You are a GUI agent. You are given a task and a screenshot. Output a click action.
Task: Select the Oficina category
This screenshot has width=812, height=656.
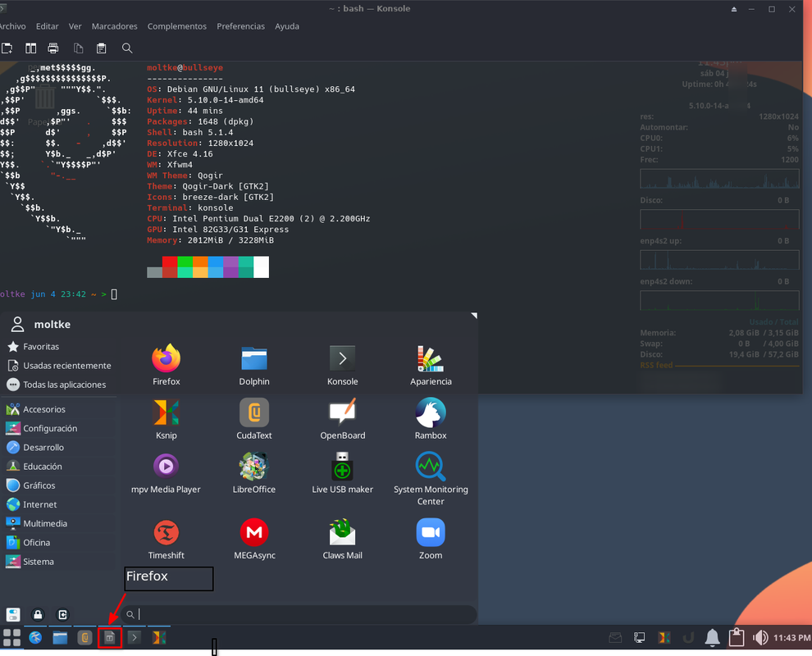tap(60, 543)
